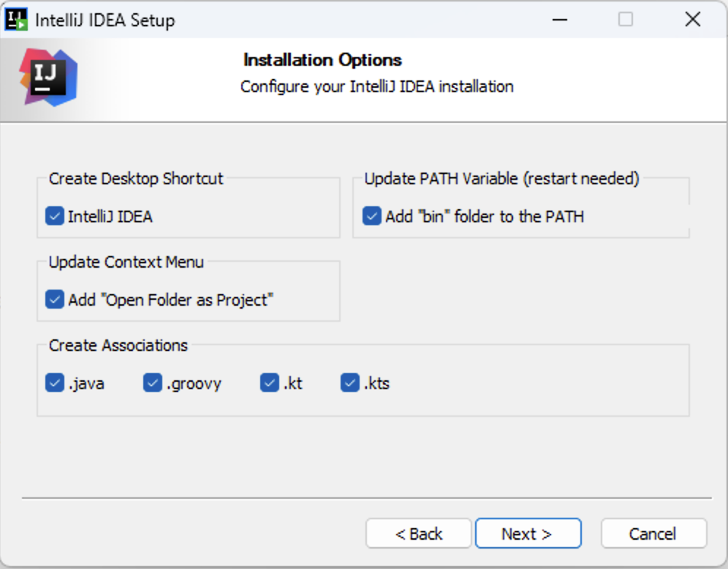Disable the .kts association checkbox
Image resolution: width=728 pixels, height=569 pixels.
click(x=350, y=383)
